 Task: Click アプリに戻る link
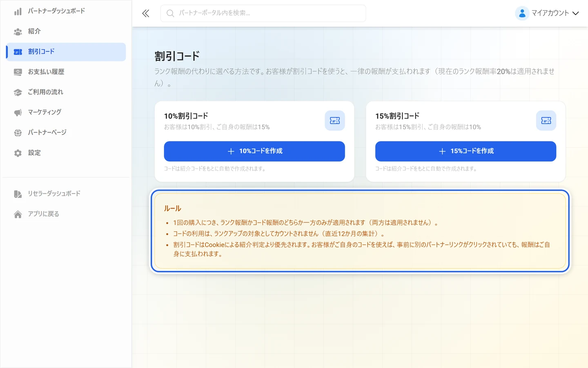pyautogui.click(x=66, y=214)
